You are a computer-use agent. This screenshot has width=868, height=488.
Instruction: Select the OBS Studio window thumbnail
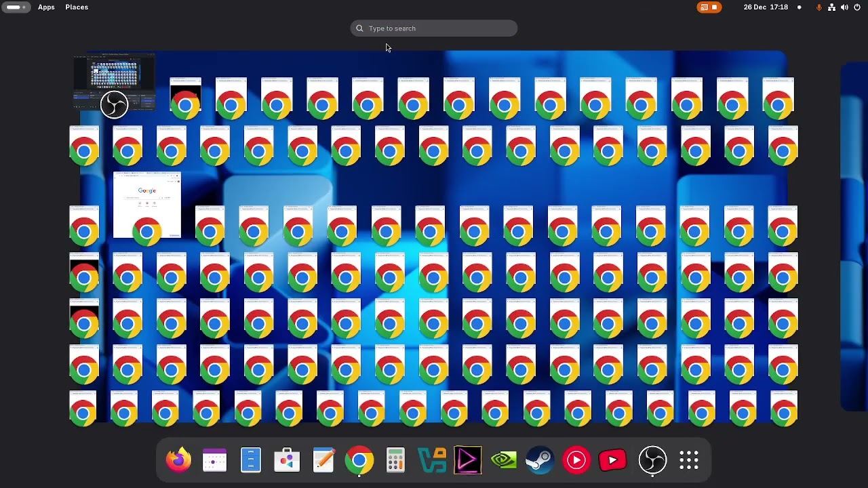(x=114, y=81)
